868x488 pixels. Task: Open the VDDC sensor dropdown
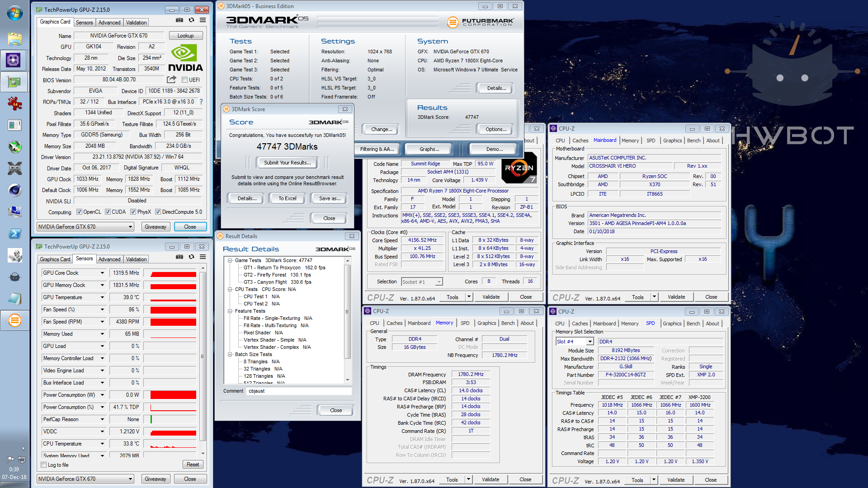pos(103,432)
